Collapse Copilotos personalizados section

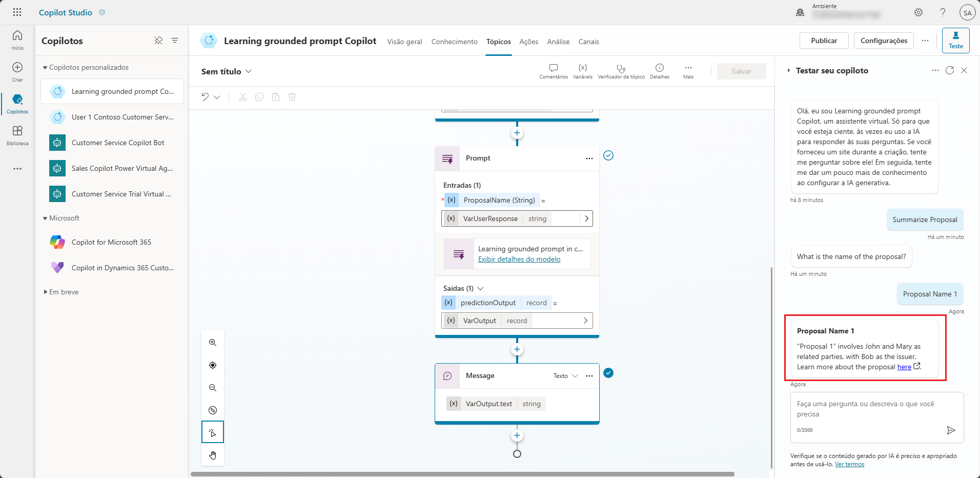pos(45,68)
